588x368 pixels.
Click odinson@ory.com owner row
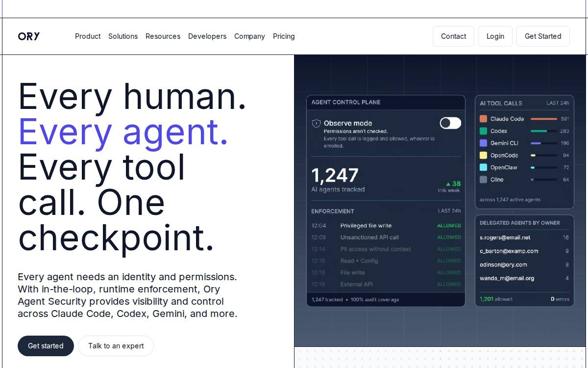click(524, 265)
